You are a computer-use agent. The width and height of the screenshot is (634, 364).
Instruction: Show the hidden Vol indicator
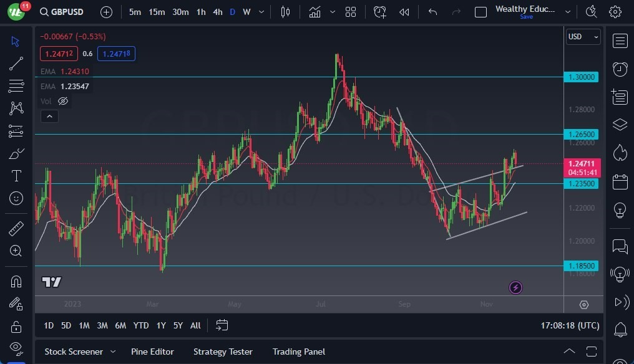(62, 101)
